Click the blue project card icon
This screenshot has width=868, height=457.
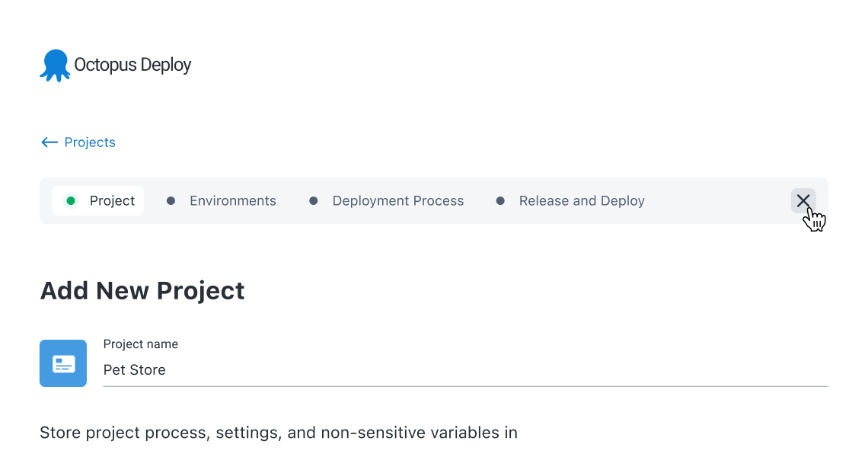(x=63, y=363)
